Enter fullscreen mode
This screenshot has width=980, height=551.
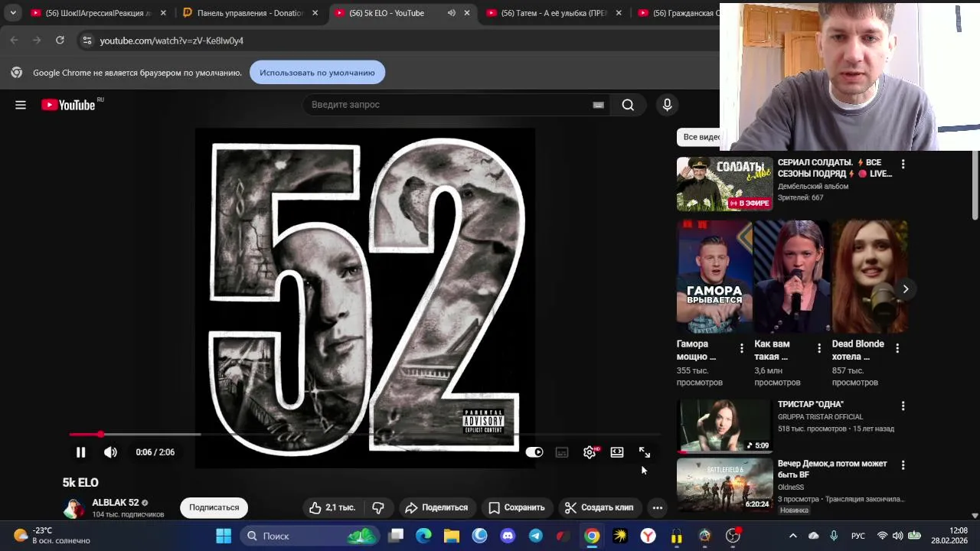point(645,452)
